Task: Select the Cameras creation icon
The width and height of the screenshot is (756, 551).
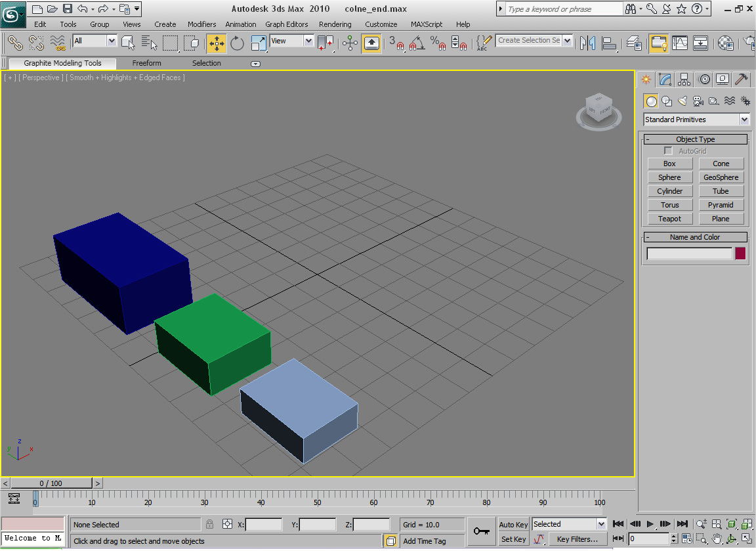Action: pos(697,100)
